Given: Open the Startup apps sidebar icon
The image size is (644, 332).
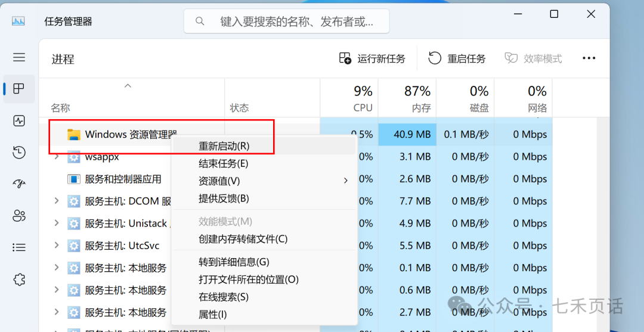Looking at the screenshot, I should 19,184.
